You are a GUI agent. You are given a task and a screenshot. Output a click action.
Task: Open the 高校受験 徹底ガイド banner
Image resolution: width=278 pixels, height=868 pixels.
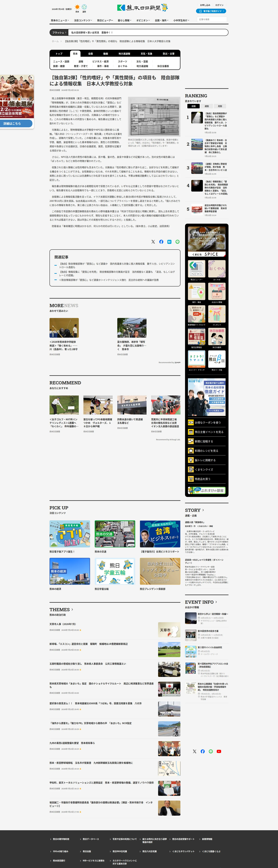pyautogui.click(x=207, y=397)
